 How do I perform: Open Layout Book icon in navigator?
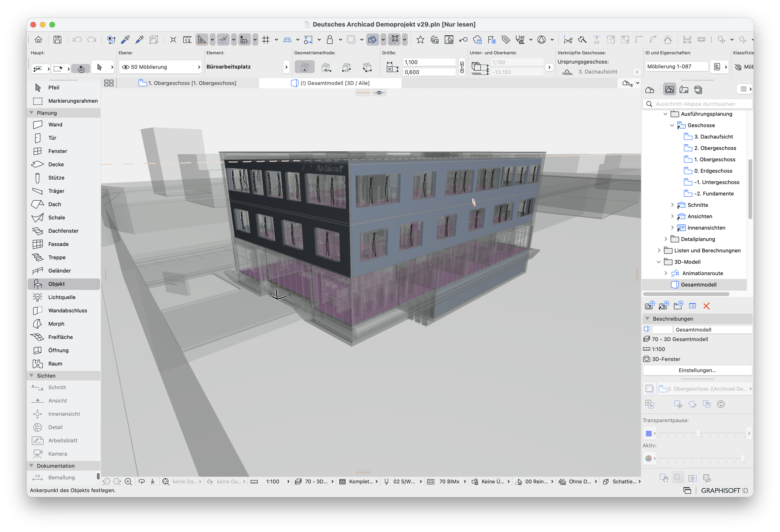point(684,90)
